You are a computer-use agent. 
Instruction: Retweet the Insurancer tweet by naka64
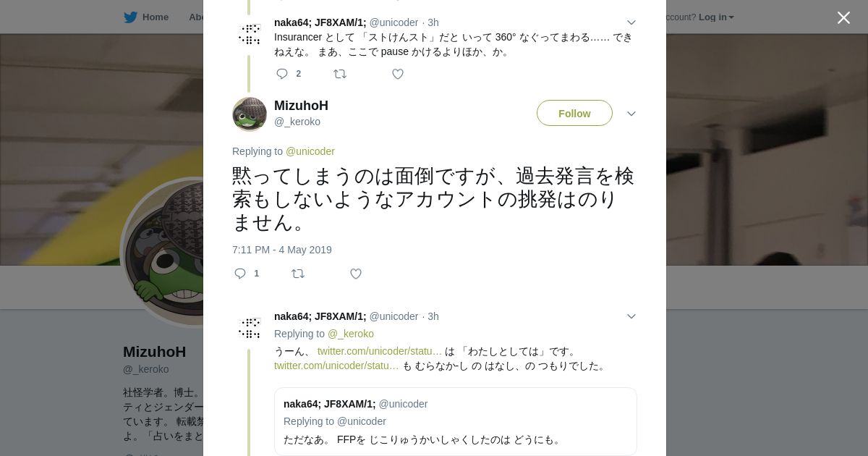[x=340, y=74]
